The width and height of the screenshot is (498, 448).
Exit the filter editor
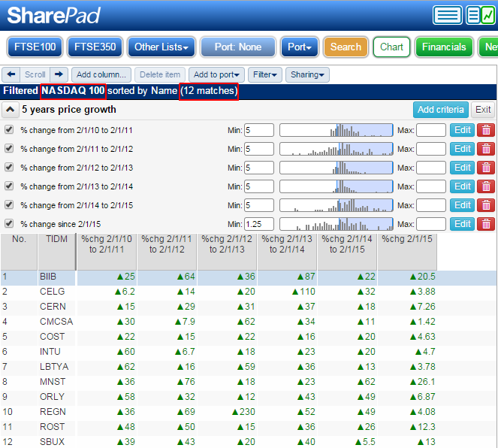[x=483, y=110]
